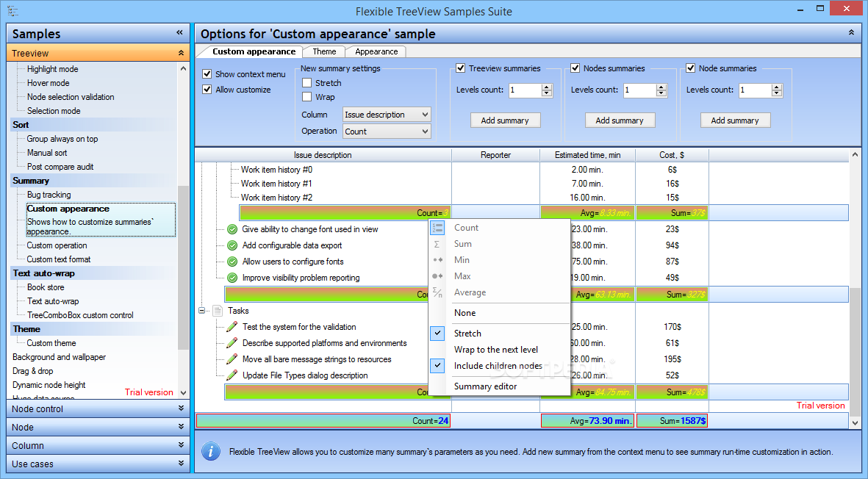868x479 pixels.
Task: Click the samples list vertical scrollbar thumb
Action: point(183,267)
